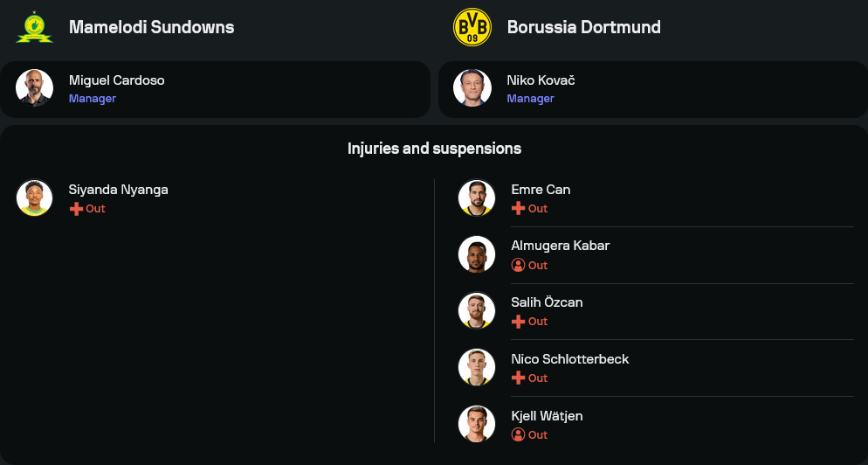This screenshot has height=465, width=868.
Task: Open Nico Schlotterbeck's player name link
Action: (x=569, y=359)
